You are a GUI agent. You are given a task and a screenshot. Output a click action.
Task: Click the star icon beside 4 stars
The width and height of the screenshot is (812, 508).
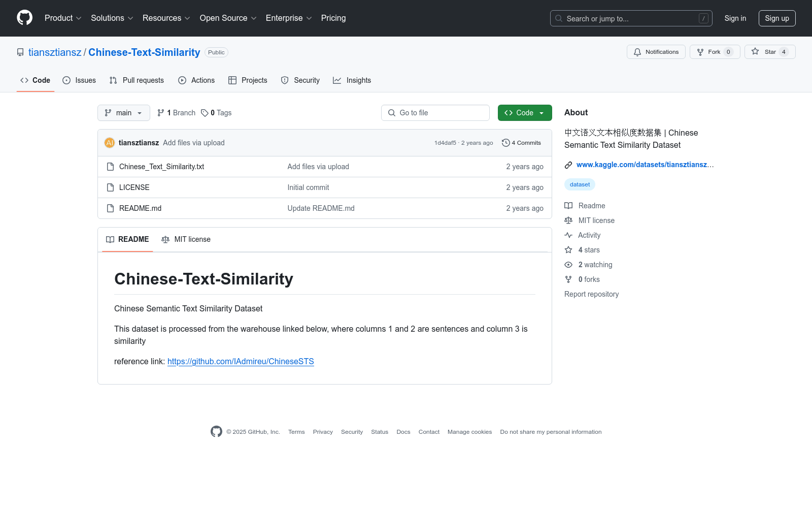point(568,250)
